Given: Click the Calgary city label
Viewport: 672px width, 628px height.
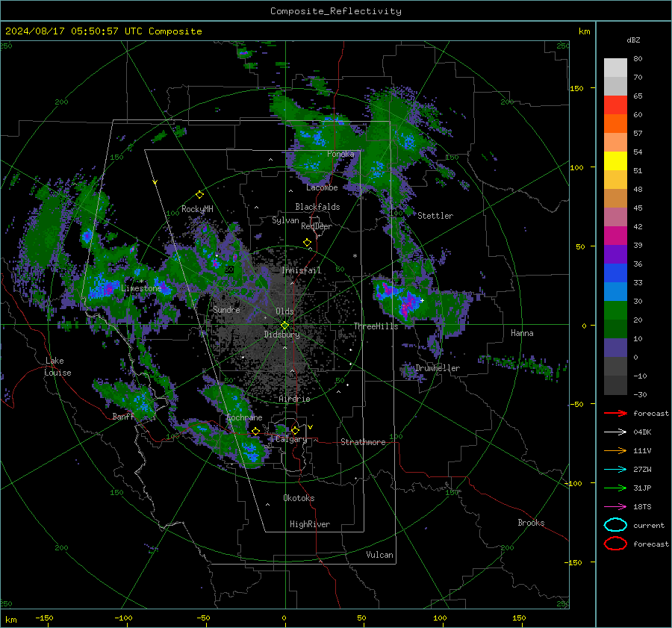Looking at the screenshot, I should point(291,439).
